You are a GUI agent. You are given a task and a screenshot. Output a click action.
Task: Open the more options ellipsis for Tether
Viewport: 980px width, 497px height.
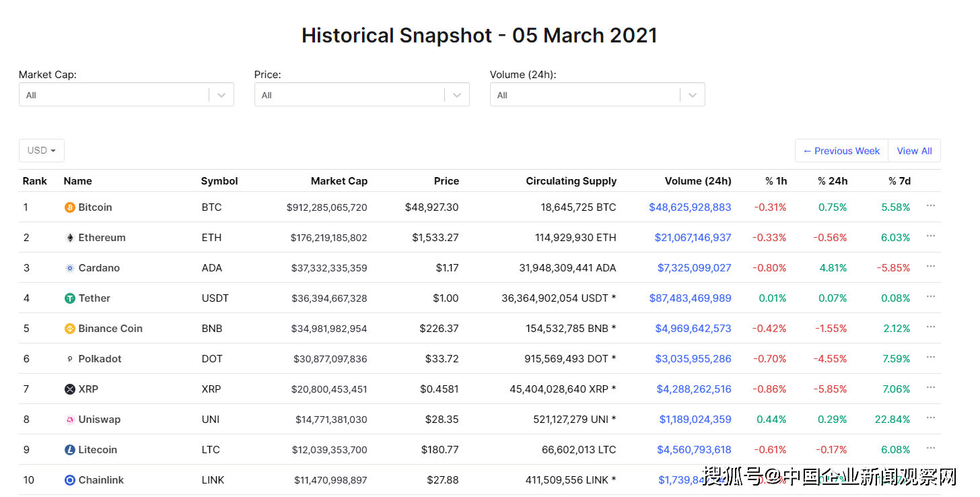pos(931,296)
